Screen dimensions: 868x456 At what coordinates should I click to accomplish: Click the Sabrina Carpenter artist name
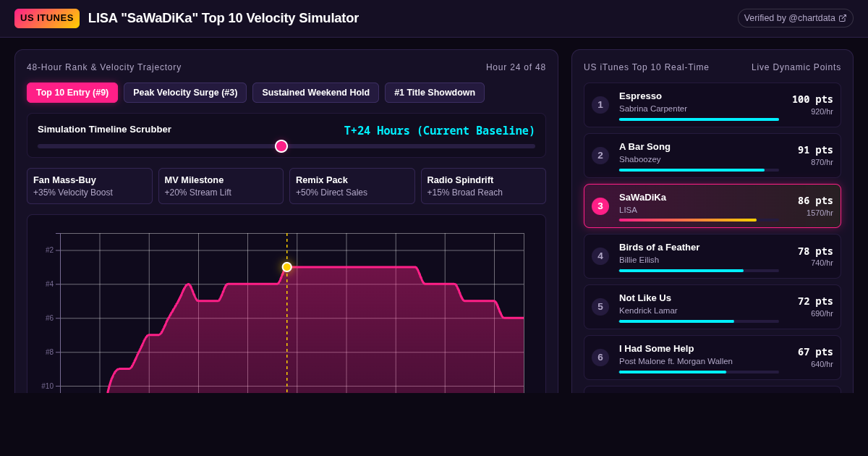click(x=653, y=109)
